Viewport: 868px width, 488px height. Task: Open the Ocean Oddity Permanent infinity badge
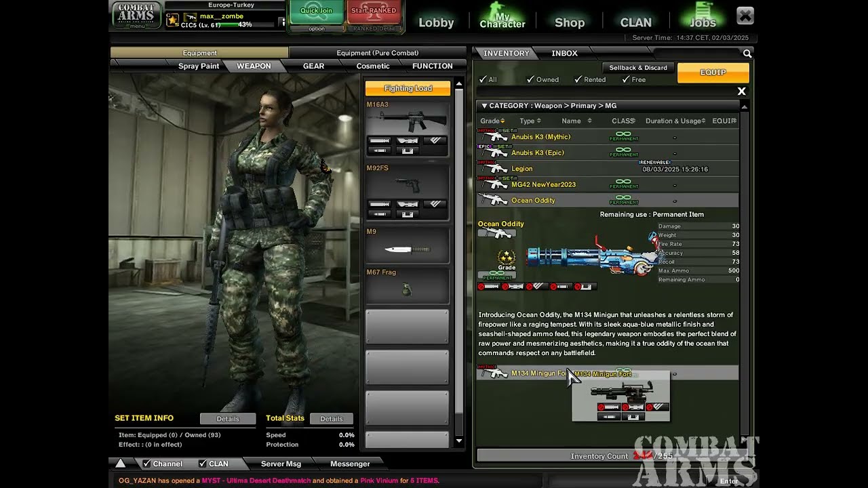pyautogui.click(x=496, y=275)
